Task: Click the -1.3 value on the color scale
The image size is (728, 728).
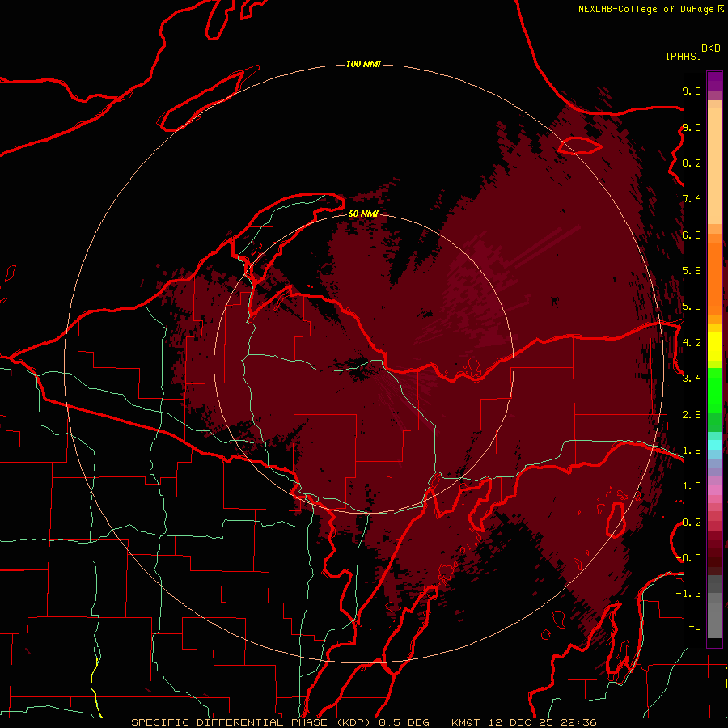Action: (x=688, y=594)
